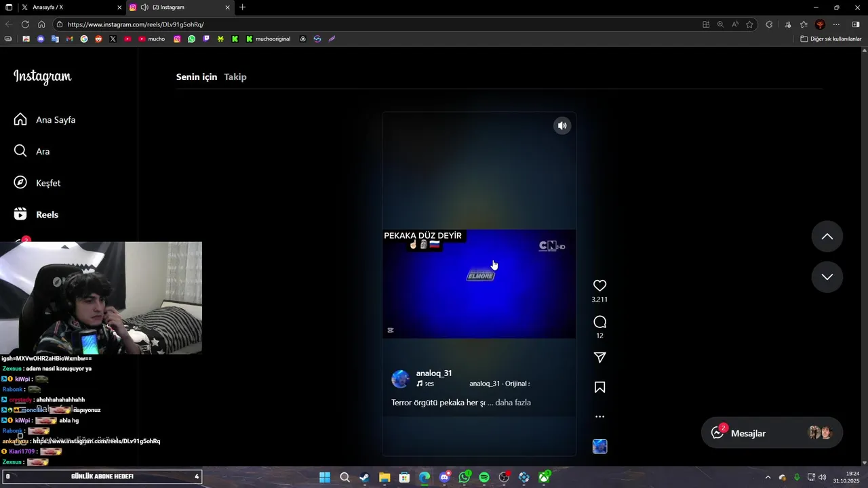Expand caption with daha fazla
The image size is (868, 488).
(513, 403)
